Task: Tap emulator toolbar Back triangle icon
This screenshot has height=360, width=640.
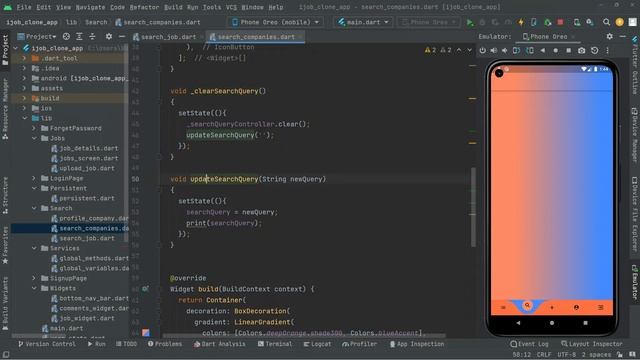Action: 542,51
